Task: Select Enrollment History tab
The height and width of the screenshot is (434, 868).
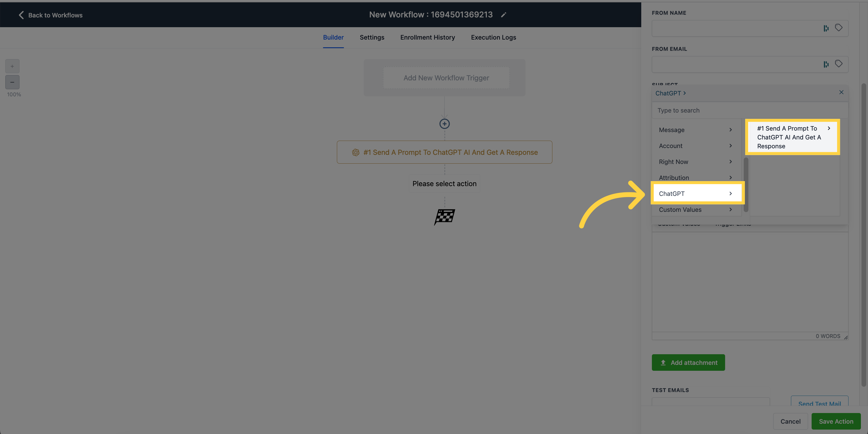Action: coord(428,37)
